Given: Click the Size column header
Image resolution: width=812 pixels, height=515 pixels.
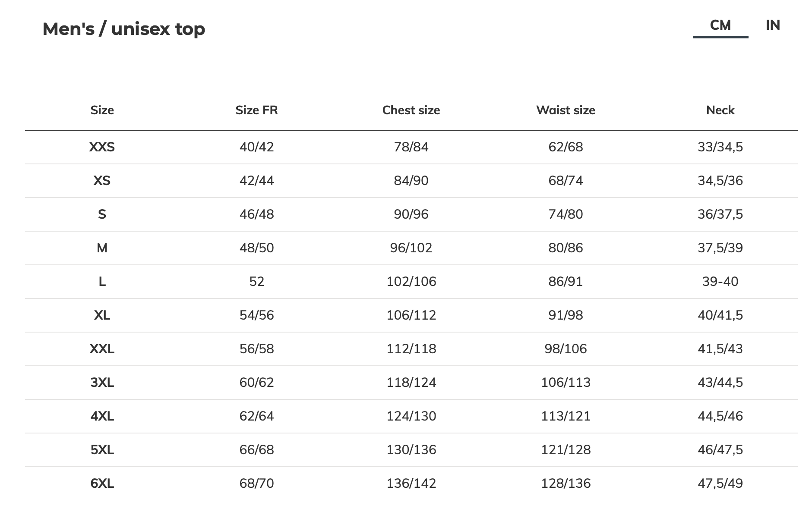Looking at the screenshot, I should [102, 110].
